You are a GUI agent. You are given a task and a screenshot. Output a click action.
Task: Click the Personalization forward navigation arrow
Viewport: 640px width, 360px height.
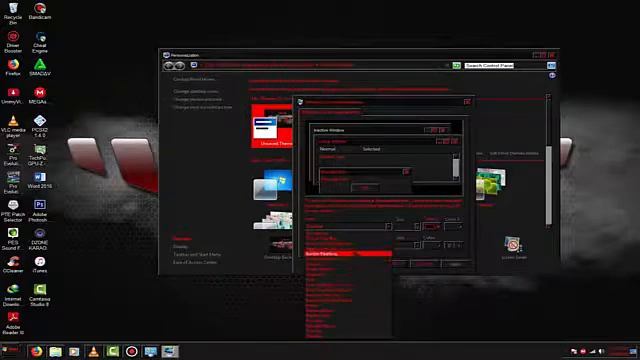click(x=179, y=66)
